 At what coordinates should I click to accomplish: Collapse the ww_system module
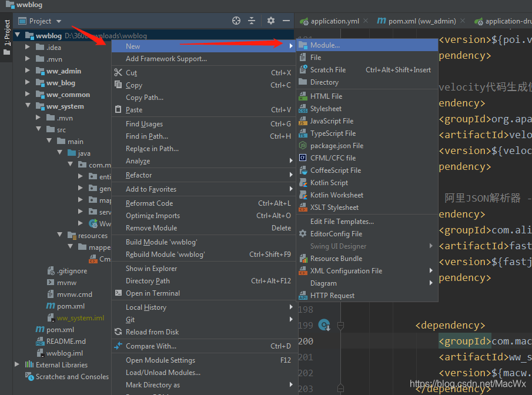[28, 106]
